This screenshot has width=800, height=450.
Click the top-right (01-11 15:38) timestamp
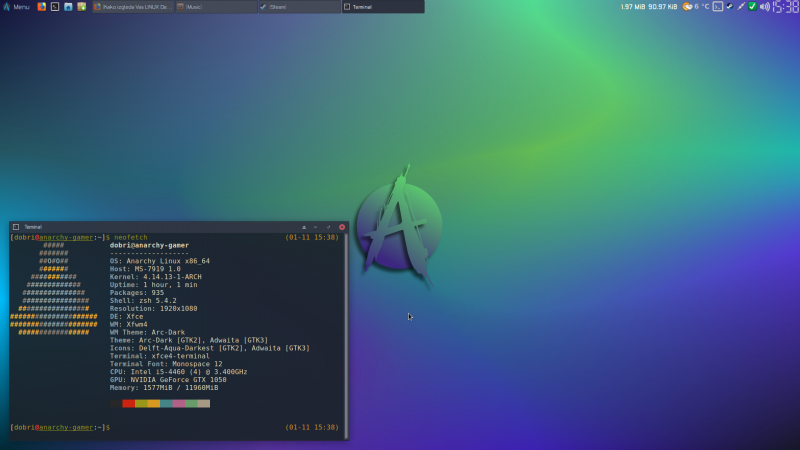click(312, 237)
